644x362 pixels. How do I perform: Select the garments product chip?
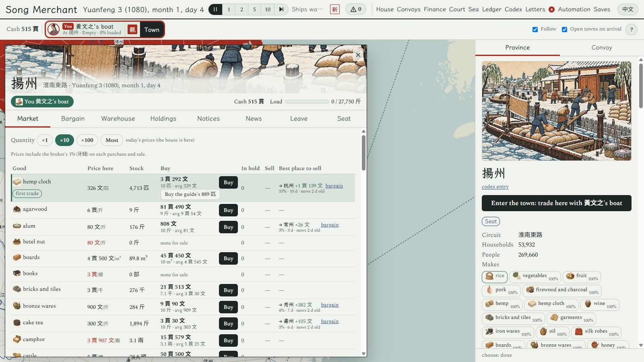click(571, 318)
